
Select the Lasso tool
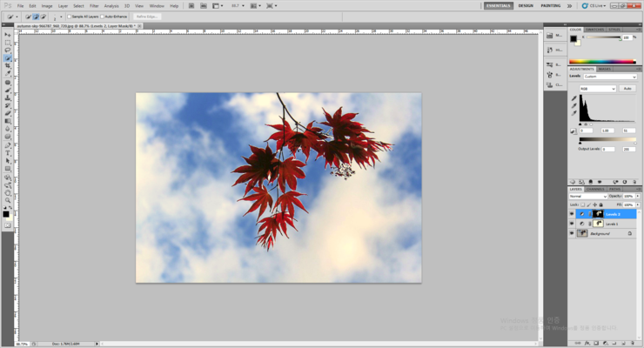[8, 50]
